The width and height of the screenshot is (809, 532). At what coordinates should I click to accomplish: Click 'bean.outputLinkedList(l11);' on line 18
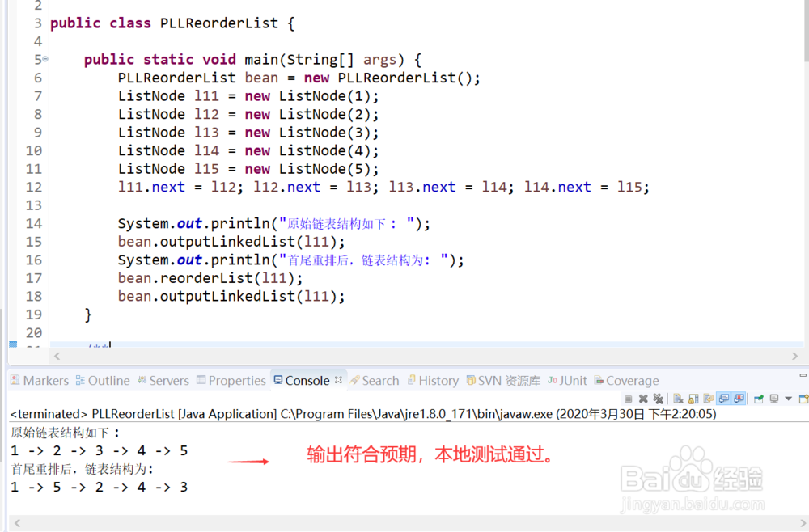tap(231, 297)
